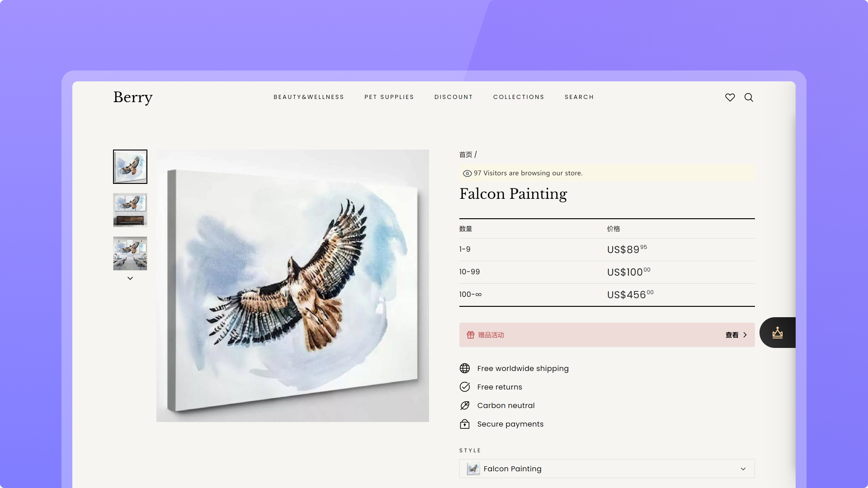Select the second thumbnail with wooden cabinet

point(130,210)
